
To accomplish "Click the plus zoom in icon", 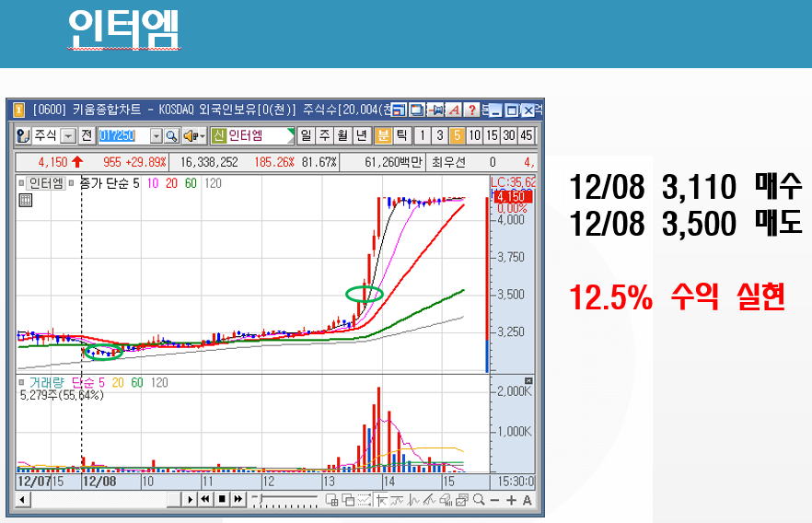I will point(511,500).
